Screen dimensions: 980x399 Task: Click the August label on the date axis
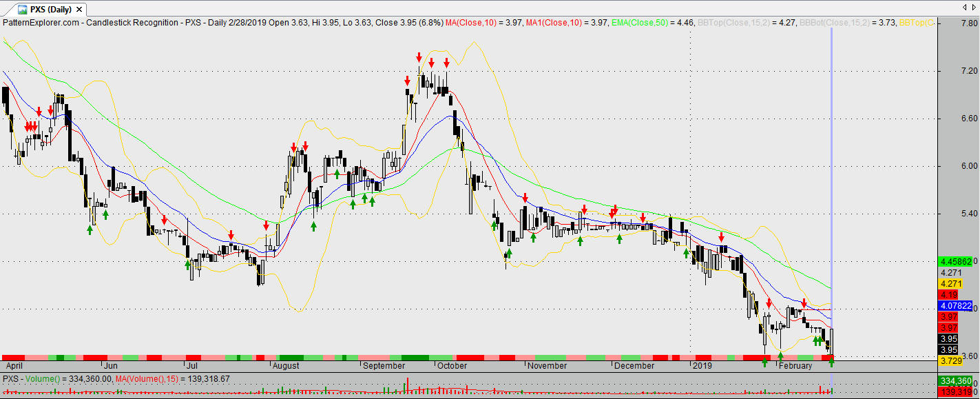(x=286, y=366)
